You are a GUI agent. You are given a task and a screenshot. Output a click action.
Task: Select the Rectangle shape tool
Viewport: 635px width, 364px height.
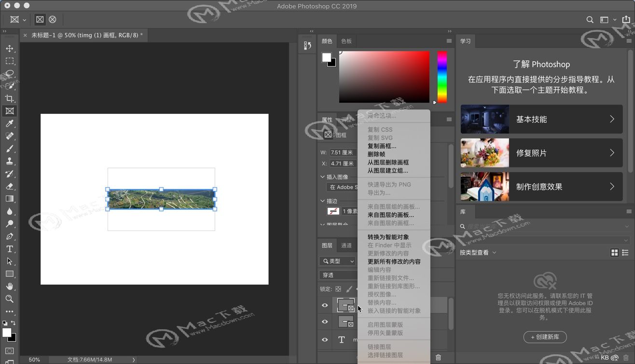(10, 274)
